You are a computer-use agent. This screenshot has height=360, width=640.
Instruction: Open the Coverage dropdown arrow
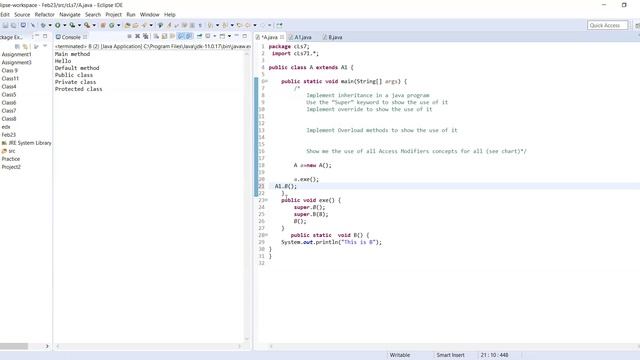coord(80,25)
